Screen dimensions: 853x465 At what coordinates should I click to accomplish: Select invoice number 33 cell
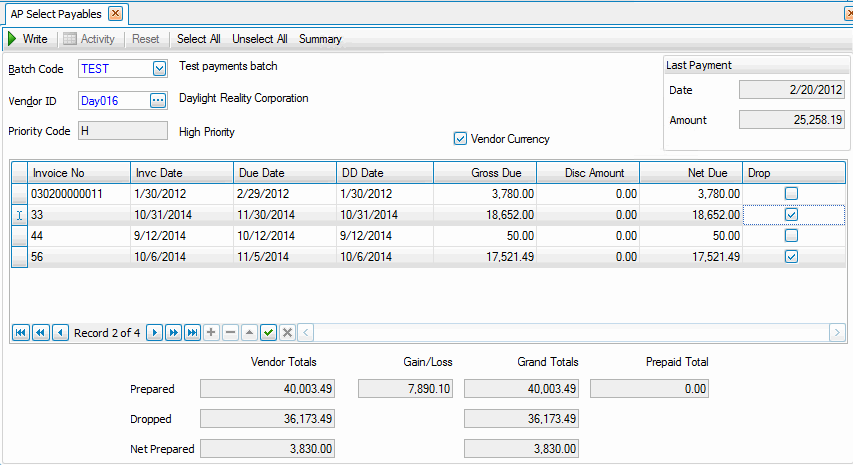click(x=79, y=215)
